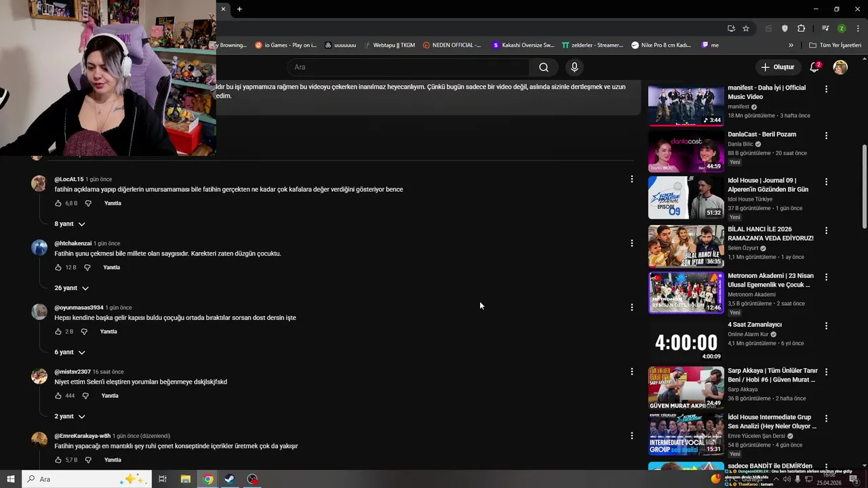The width and height of the screenshot is (868, 488).
Task: Dislike the comment by @oyunmasas3934
Action: 84,331
